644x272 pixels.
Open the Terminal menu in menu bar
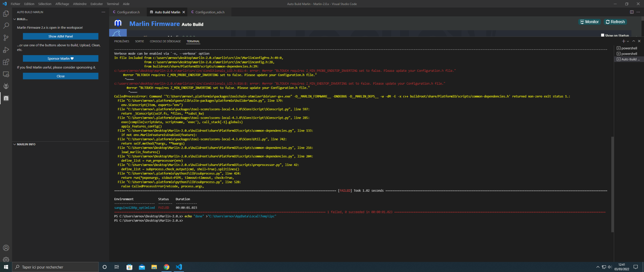[x=113, y=4]
